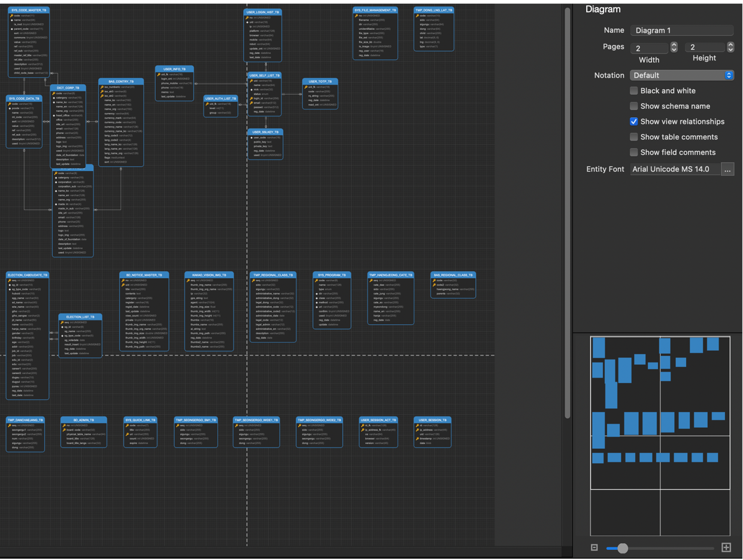743x560 pixels.
Task: Tick the Show schema name checkbox
Action: coord(633,106)
